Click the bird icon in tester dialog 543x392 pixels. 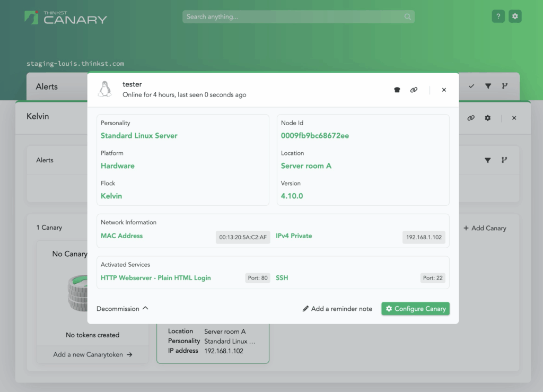pos(397,90)
